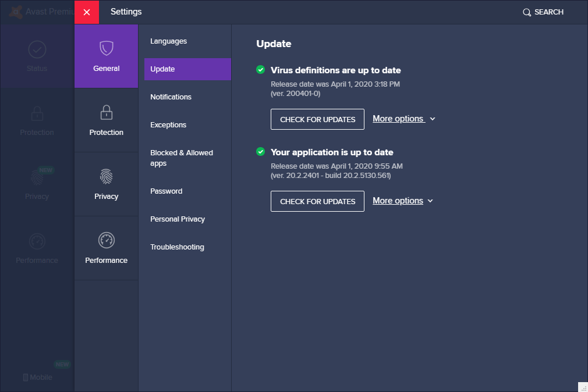This screenshot has width=588, height=392.
Task: Click 'Release date was April 1, 2020 9:55 AM'
Action: (336, 166)
